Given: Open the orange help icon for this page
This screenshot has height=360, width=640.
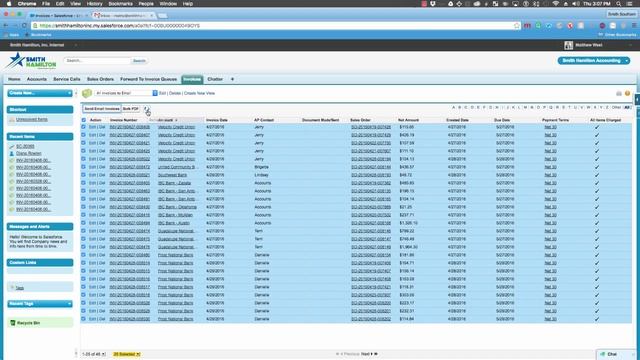Looking at the screenshot, I should click(627, 93).
